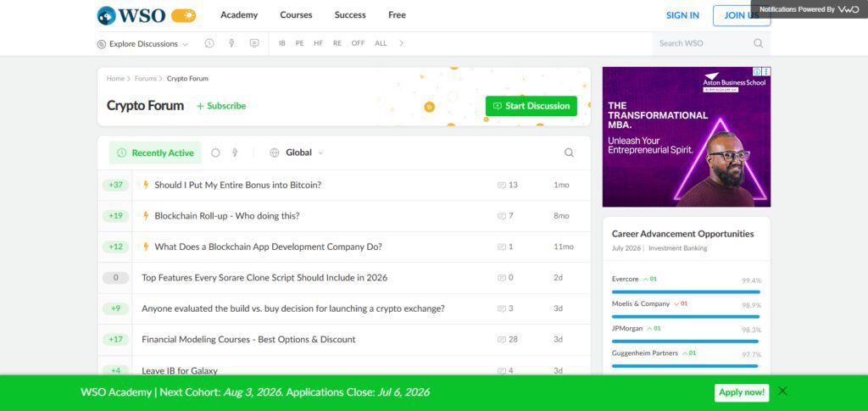Click the Moelis & Company link
Image resolution: width=868 pixels, height=411 pixels.
[x=641, y=303]
